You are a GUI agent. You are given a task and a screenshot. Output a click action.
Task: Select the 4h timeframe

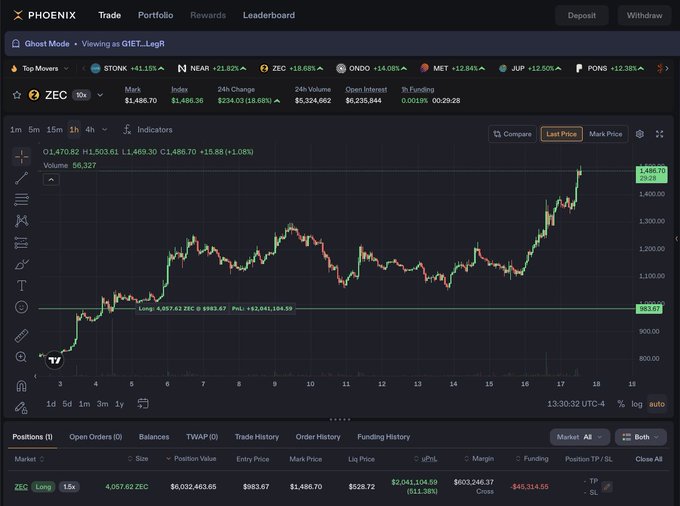tap(90, 130)
